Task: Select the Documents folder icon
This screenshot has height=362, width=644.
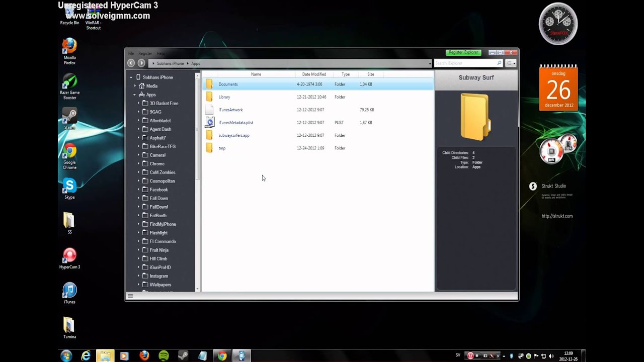Action: [x=209, y=84]
